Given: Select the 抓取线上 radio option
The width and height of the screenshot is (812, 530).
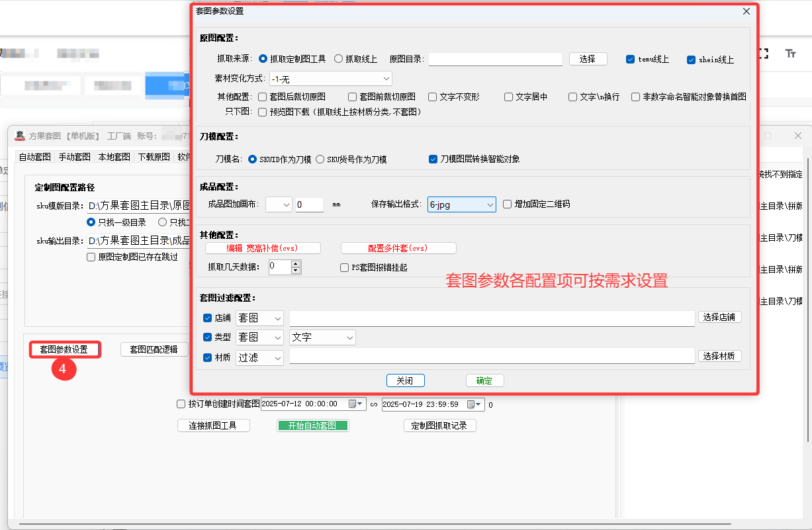Looking at the screenshot, I should click(x=339, y=59).
